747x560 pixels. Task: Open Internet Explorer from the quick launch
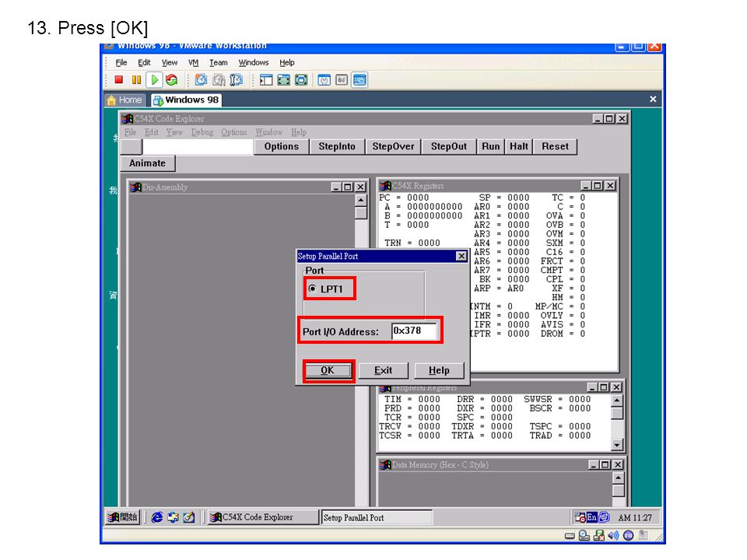[x=156, y=517]
